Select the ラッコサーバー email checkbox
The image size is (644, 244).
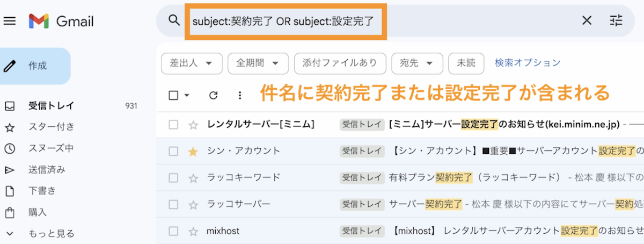coord(173,205)
